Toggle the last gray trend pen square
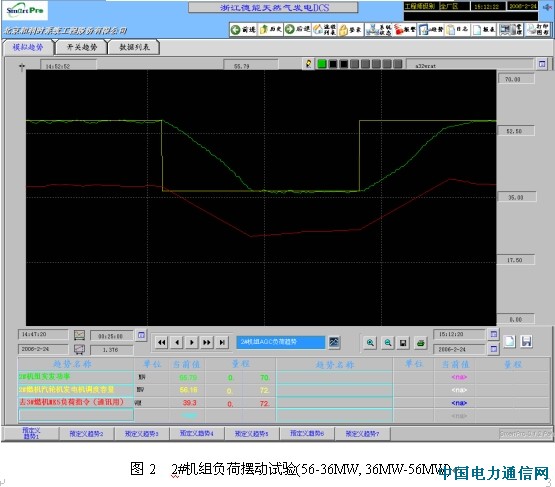 [x=397, y=64]
